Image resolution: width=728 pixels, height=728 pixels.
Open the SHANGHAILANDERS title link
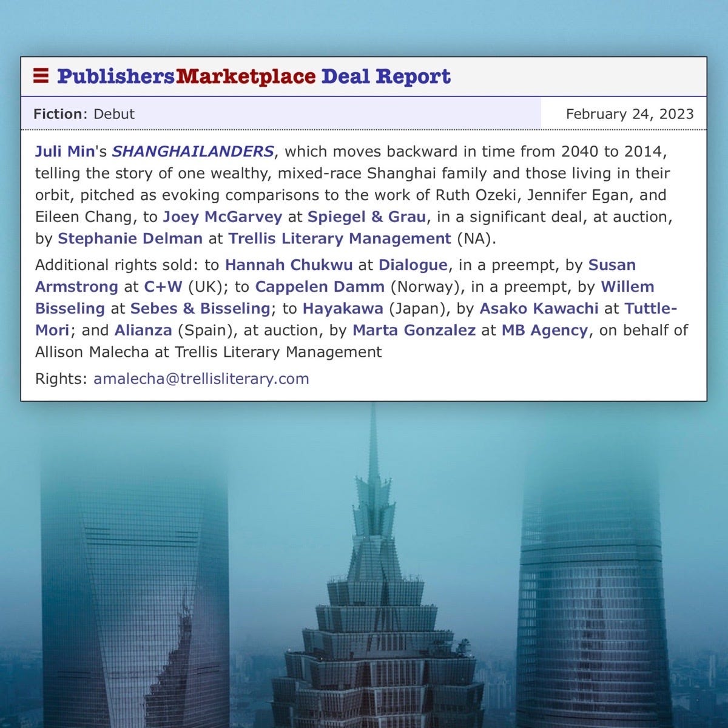[x=193, y=151]
